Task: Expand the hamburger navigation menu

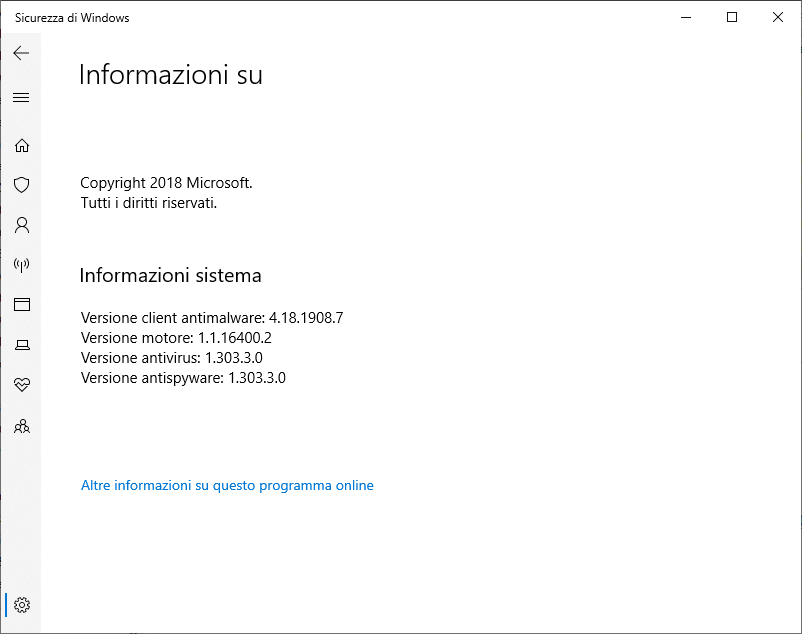Action: 21,97
